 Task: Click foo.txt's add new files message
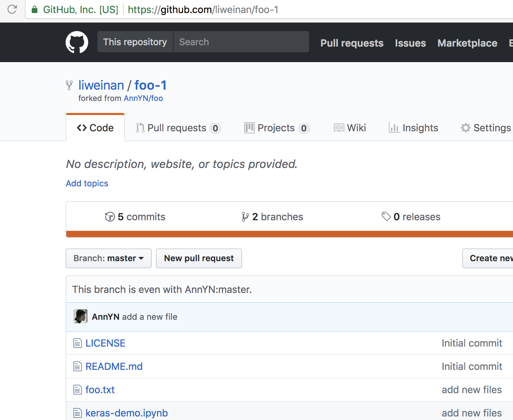point(472,390)
